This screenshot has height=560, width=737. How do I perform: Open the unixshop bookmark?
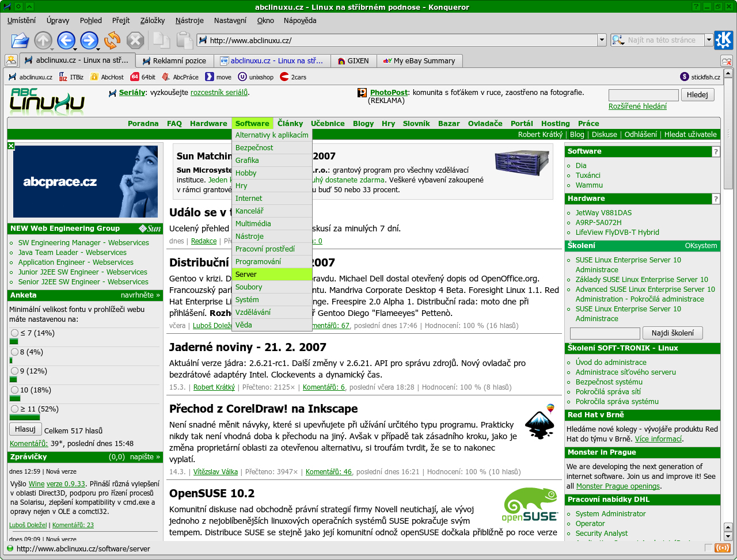click(x=256, y=77)
